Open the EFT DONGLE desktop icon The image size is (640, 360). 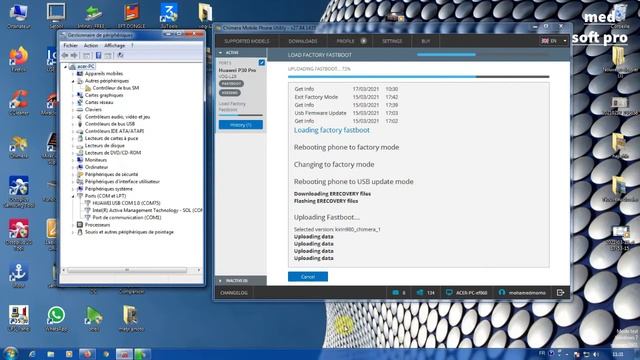[x=131, y=17]
